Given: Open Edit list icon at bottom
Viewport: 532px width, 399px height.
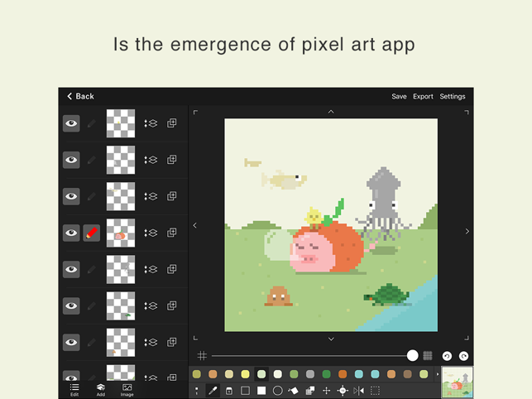Looking at the screenshot, I should click(x=74, y=390).
